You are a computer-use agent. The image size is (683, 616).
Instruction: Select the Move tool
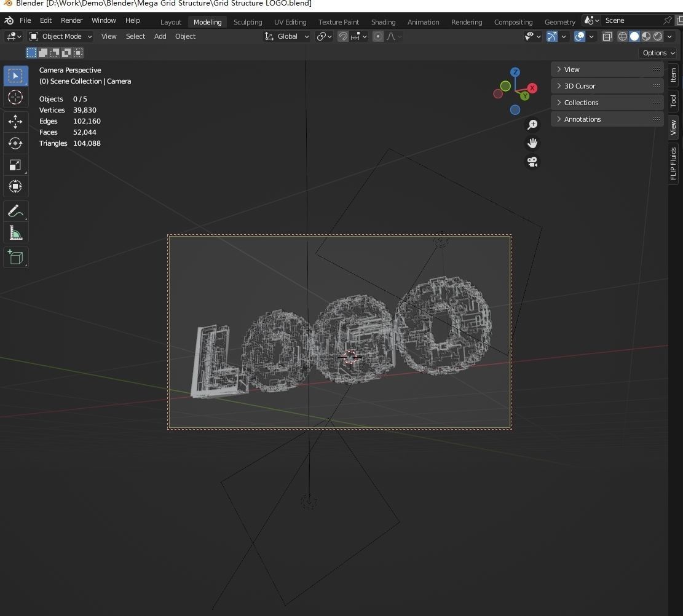click(16, 122)
